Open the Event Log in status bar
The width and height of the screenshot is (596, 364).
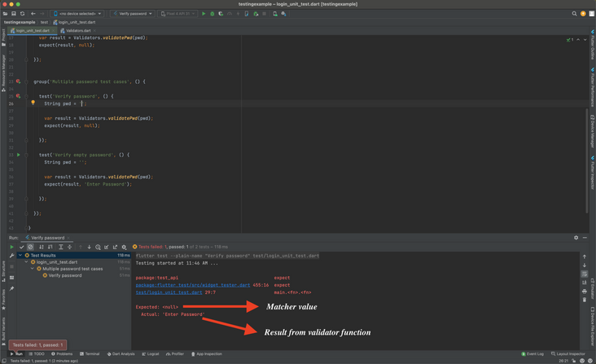533,354
